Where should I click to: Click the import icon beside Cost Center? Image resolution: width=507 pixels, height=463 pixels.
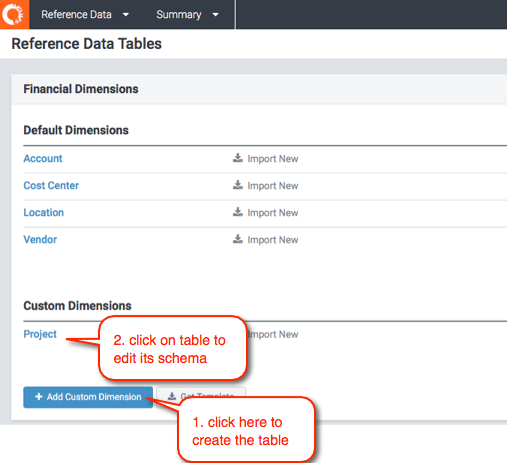[238, 185]
